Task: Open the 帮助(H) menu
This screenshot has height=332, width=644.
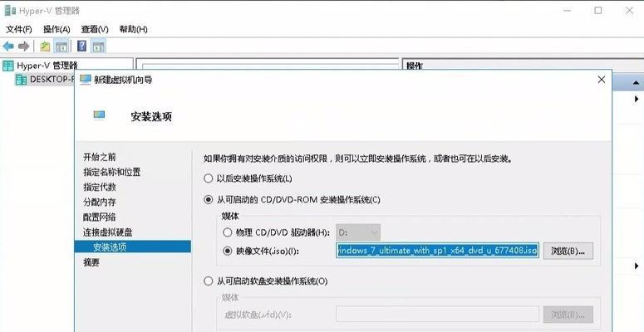Action: click(x=134, y=29)
